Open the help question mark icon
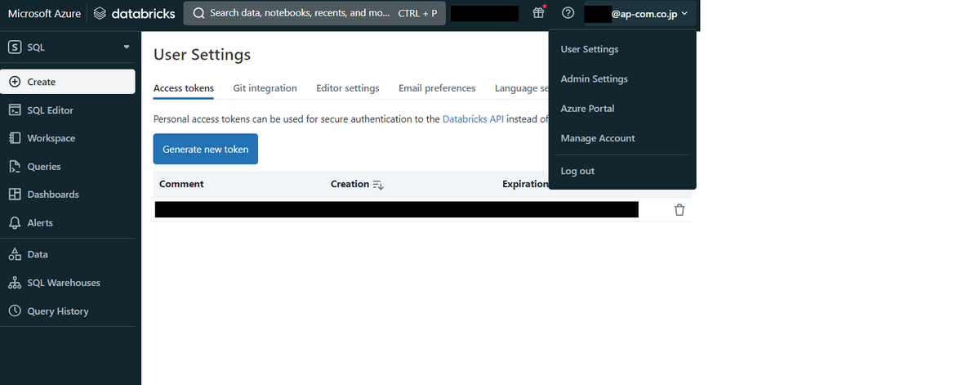Screen dimensions: 980x385 [x=568, y=13]
